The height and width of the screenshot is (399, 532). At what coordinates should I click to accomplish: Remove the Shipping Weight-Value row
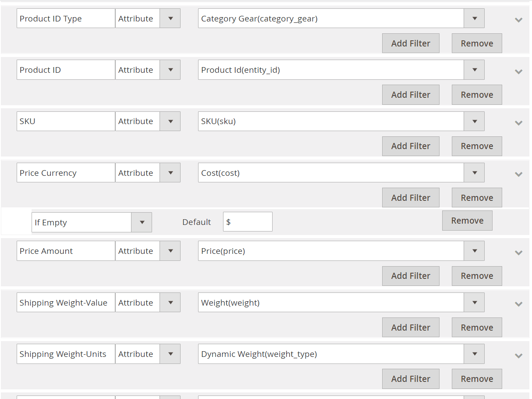477,328
